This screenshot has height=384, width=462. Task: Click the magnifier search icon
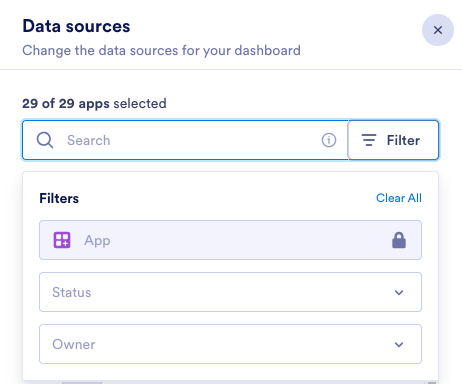click(x=45, y=140)
